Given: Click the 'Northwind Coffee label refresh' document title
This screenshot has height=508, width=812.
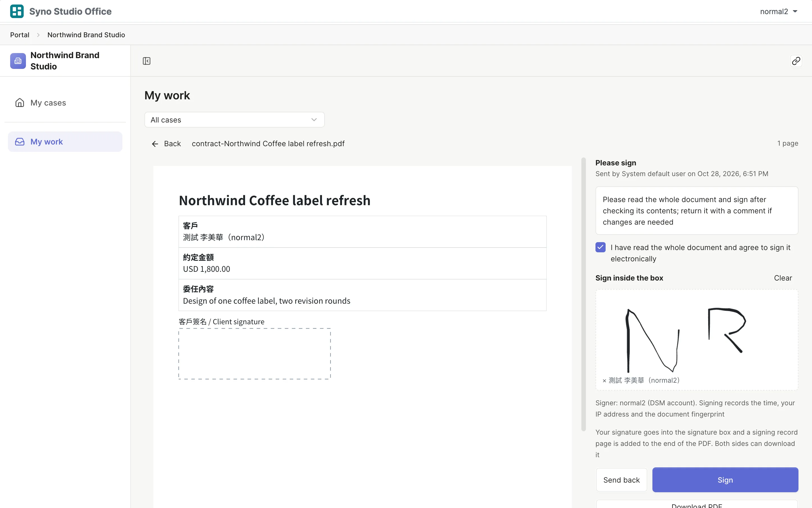Looking at the screenshot, I should coord(274,200).
